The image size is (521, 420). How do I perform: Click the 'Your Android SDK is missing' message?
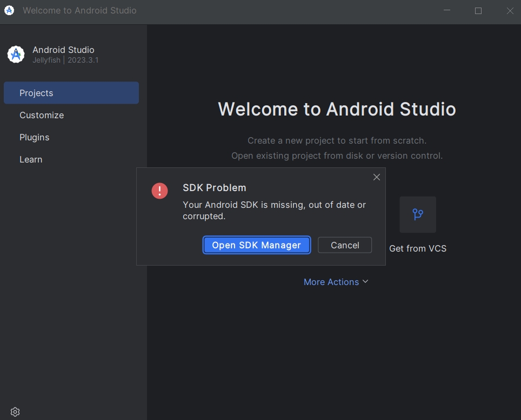click(x=274, y=211)
